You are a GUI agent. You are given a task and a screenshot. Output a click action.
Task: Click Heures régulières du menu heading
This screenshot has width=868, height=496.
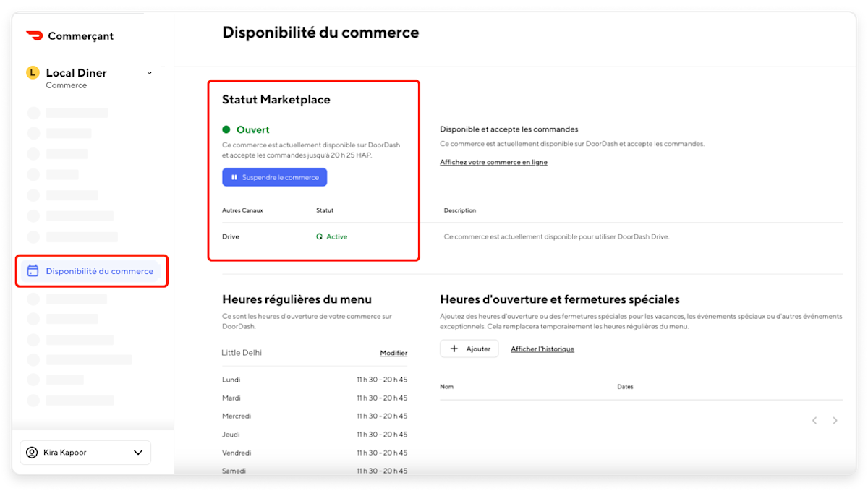coord(297,299)
